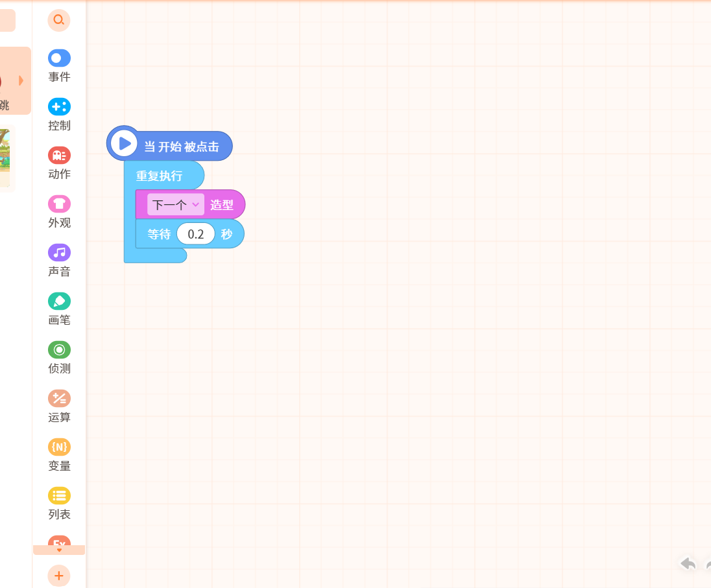Click the play icon on the start block
The width and height of the screenshot is (711, 588).
pyautogui.click(x=125, y=144)
